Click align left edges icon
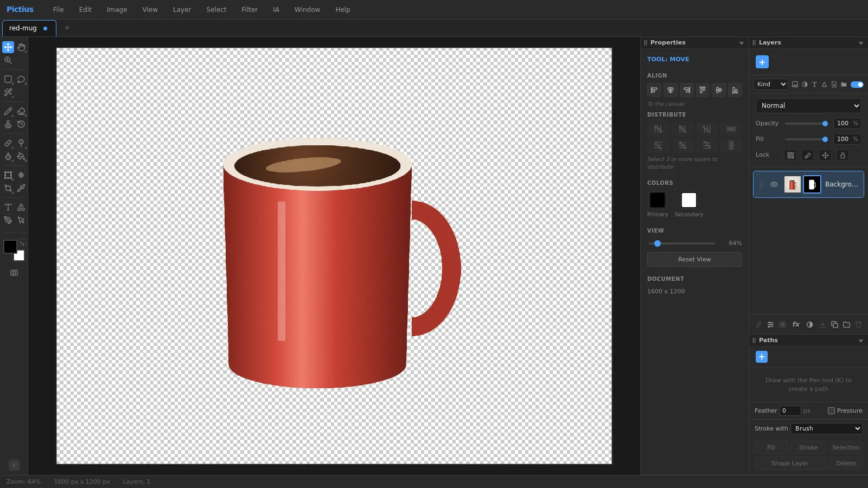The width and height of the screenshot is (868, 488). pos(654,90)
